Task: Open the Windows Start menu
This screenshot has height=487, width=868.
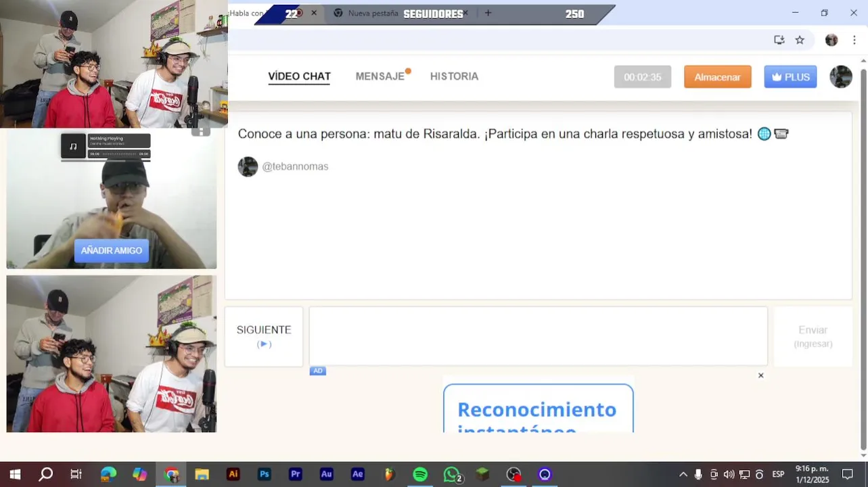Action: click(x=15, y=474)
